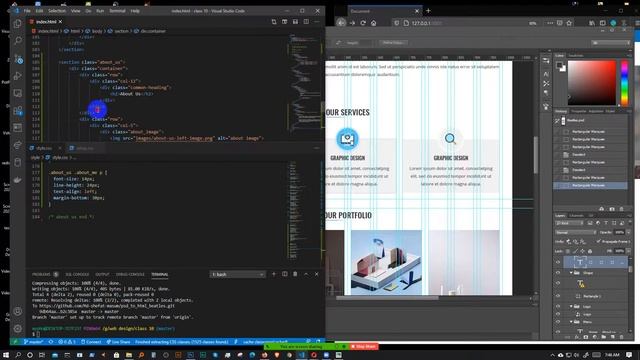Bookmark the page with the star icon

(x=569, y=23)
